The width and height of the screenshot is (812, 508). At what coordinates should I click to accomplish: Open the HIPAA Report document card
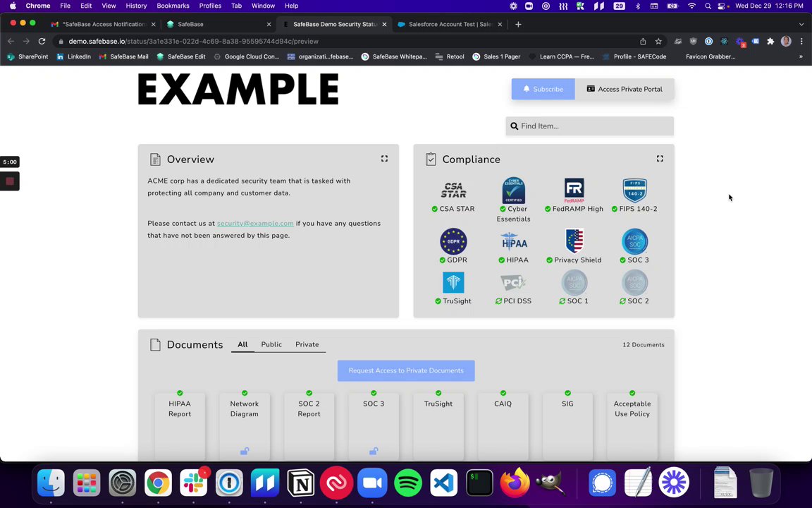point(180,426)
